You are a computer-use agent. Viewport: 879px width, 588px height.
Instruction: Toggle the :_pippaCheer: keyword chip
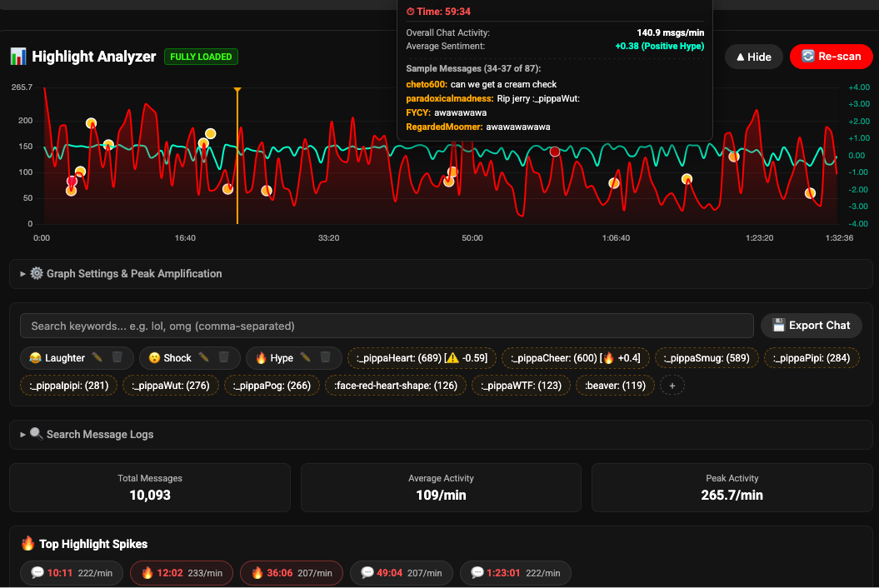tap(575, 358)
